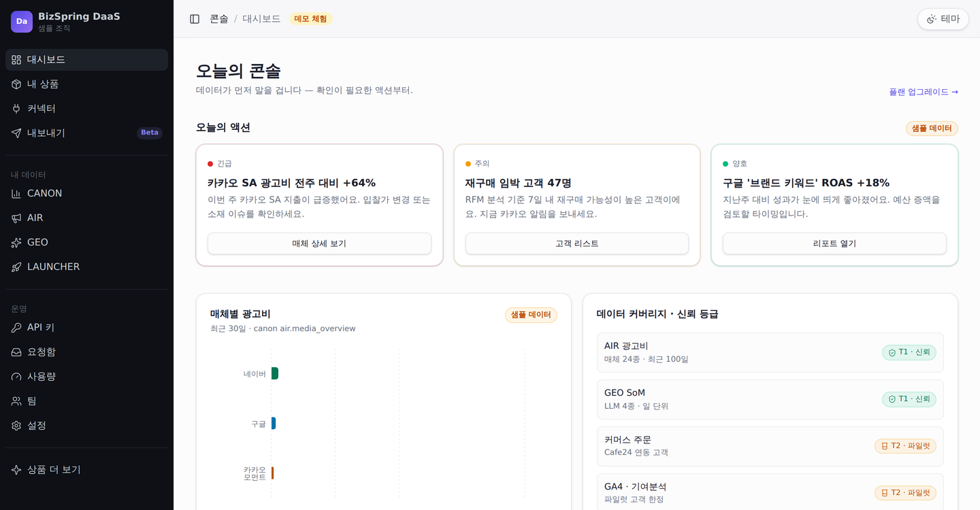This screenshot has width=980, height=510.
Task: Click the 커넥터 plug icon
Action: coord(16,109)
